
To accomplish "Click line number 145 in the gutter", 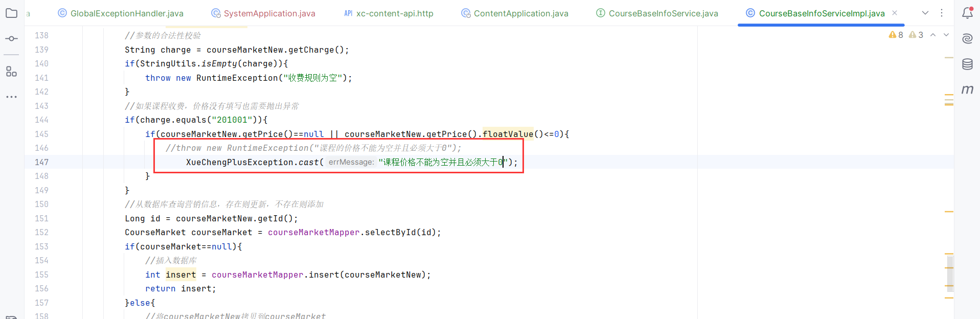I will (x=41, y=134).
